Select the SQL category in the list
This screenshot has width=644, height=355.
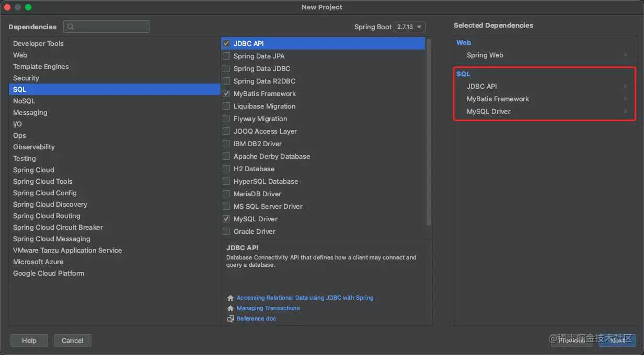tap(114, 89)
